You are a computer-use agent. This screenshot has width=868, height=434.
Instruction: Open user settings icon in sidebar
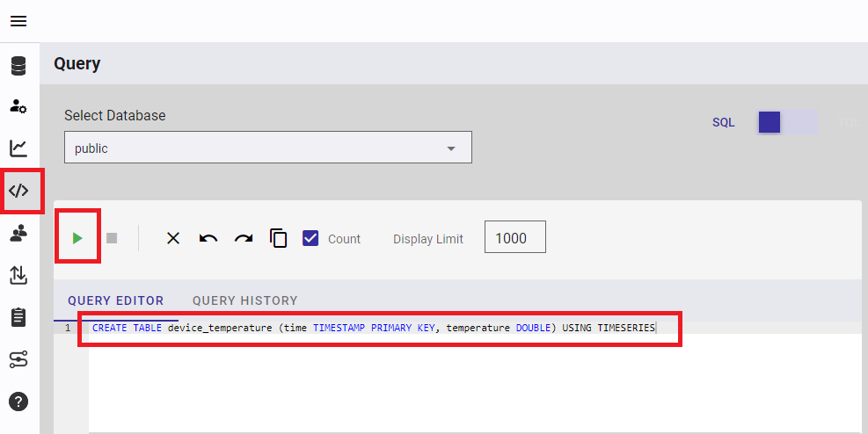tap(18, 106)
